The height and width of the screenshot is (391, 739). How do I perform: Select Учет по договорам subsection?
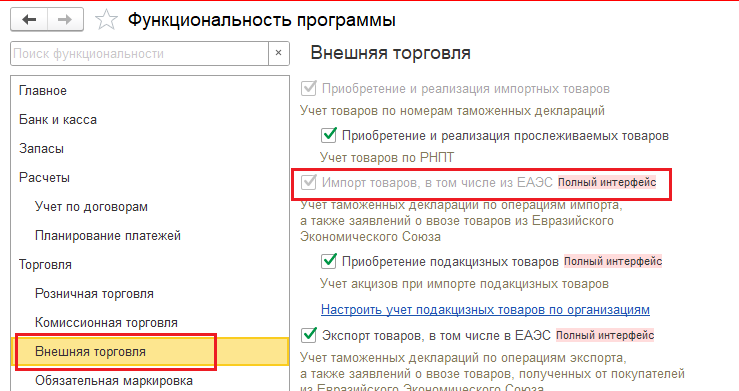click(x=149, y=206)
